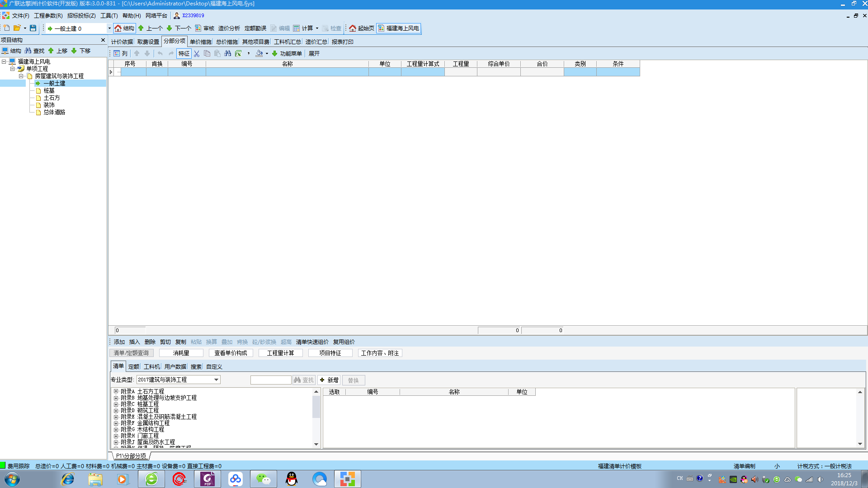
Task: Save project with the floppy disk icon
Action: point(33,28)
